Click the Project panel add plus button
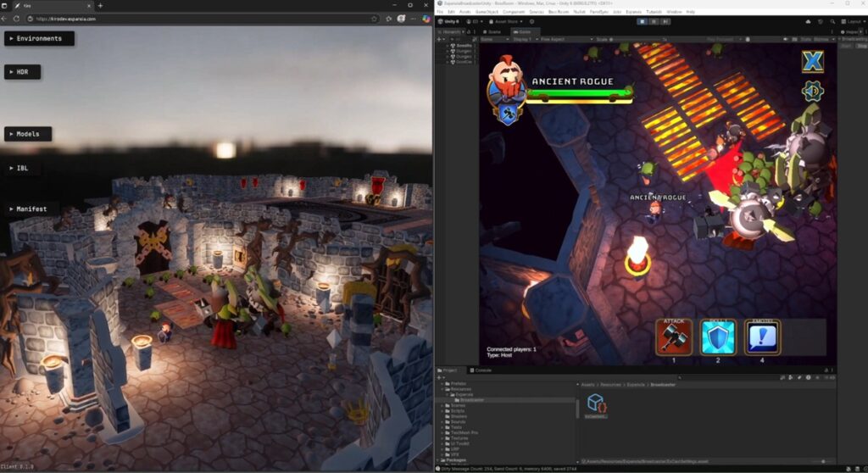 pyautogui.click(x=439, y=377)
